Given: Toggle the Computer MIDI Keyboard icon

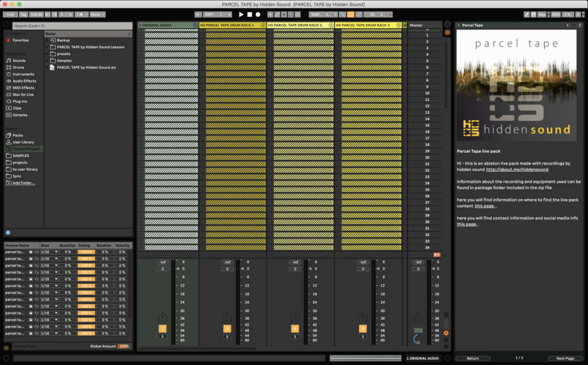Looking at the screenshot, I should [534, 14].
